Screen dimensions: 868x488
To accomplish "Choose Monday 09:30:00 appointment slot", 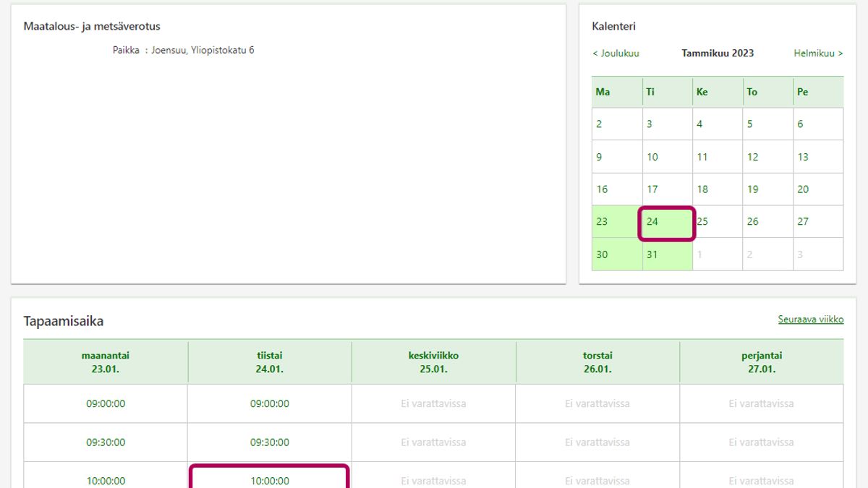I will (106, 442).
